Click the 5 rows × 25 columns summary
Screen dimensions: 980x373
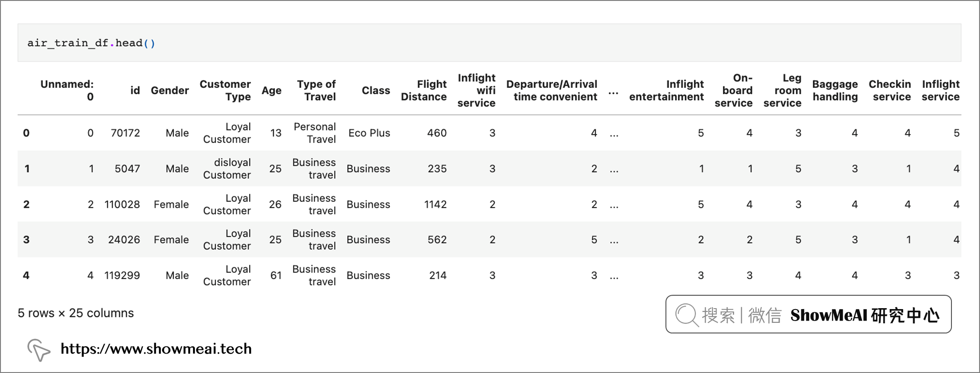tap(76, 313)
